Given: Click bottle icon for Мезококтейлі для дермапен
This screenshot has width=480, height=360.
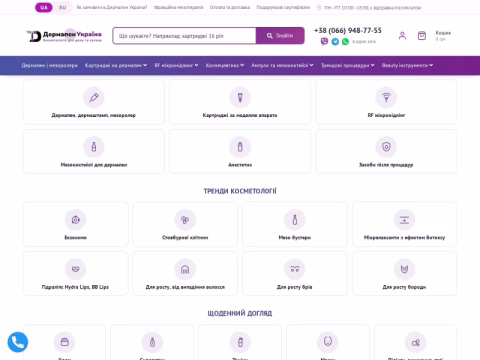Looking at the screenshot, I should pos(94,147).
